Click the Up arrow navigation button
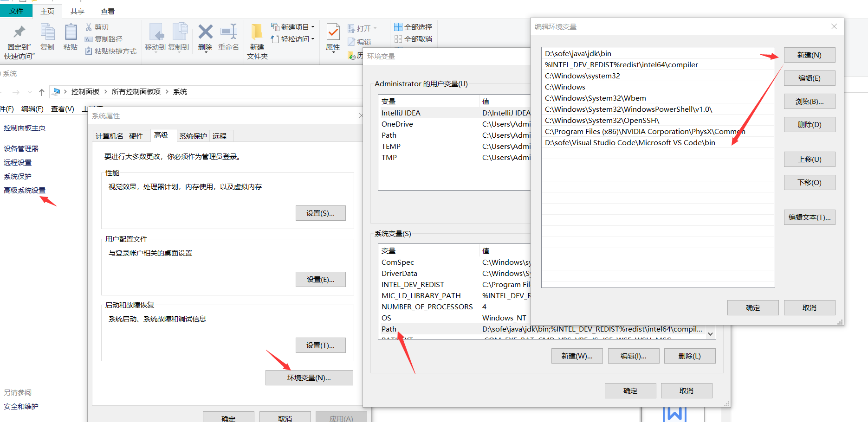Viewport: 868px width, 422px height. coord(42,92)
